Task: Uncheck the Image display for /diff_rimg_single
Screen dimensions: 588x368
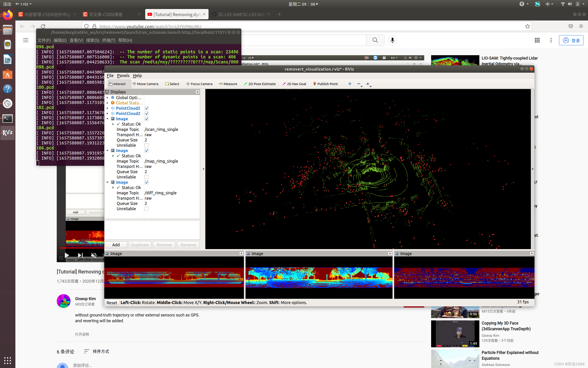Action: [147, 182]
